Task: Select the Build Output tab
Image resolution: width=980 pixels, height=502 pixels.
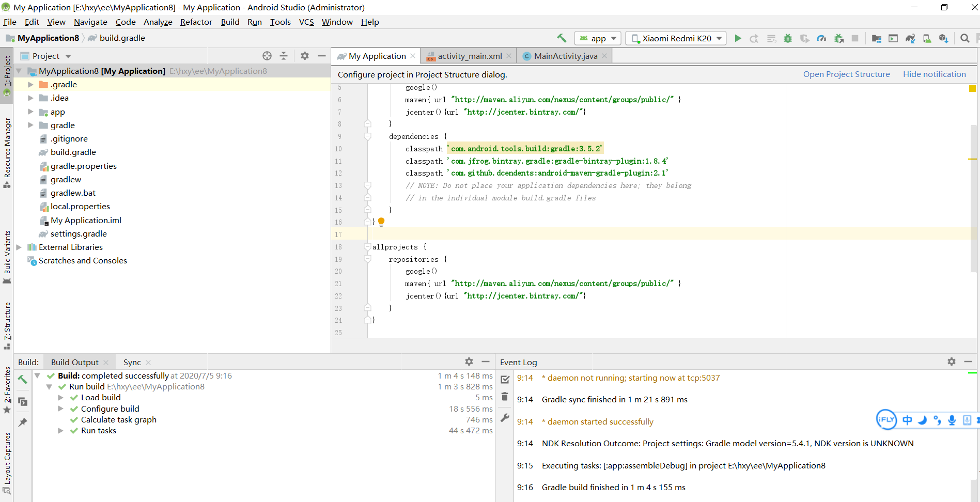Action: pos(74,362)
